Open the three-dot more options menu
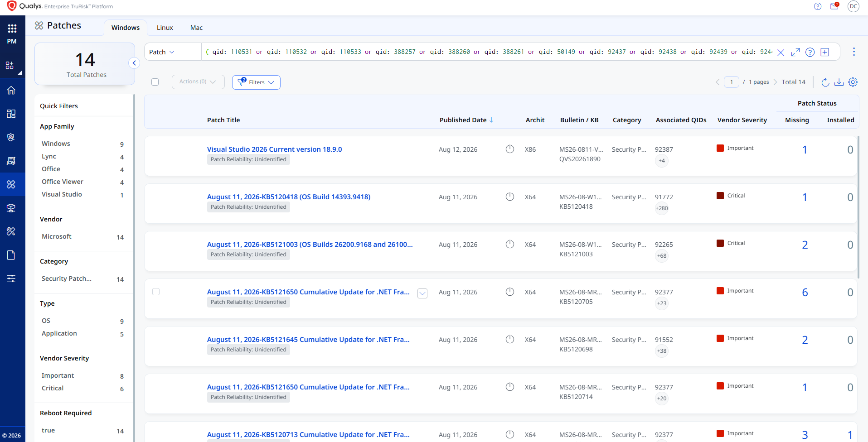868x442 pixels. (854, 52)
